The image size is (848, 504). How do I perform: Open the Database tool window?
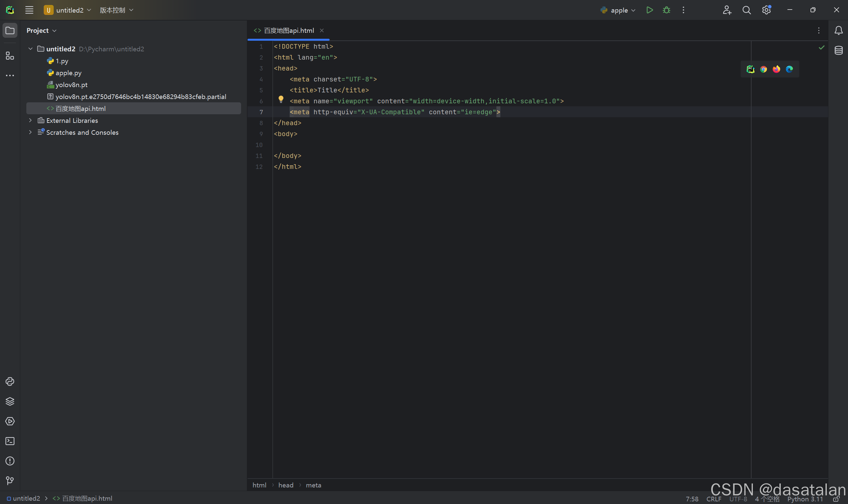(838, 50)
